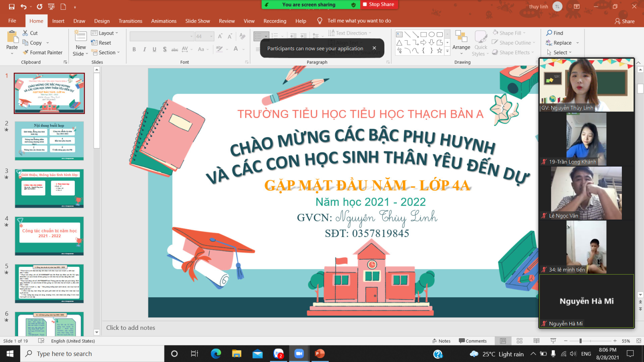The height and width of the screenshot is (362, 644).
Task: Click the Format Painter tool
Action: (42, 52)
